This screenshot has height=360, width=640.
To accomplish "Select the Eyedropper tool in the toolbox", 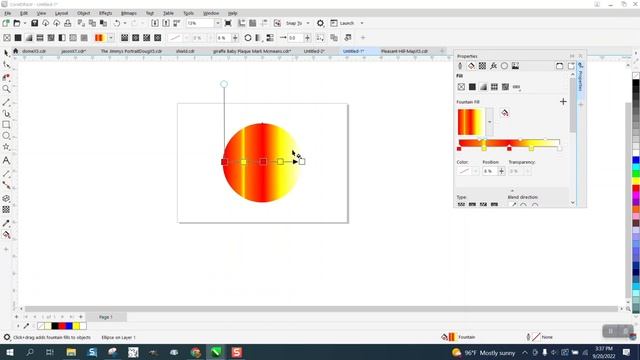I will [x=6, y=223].
